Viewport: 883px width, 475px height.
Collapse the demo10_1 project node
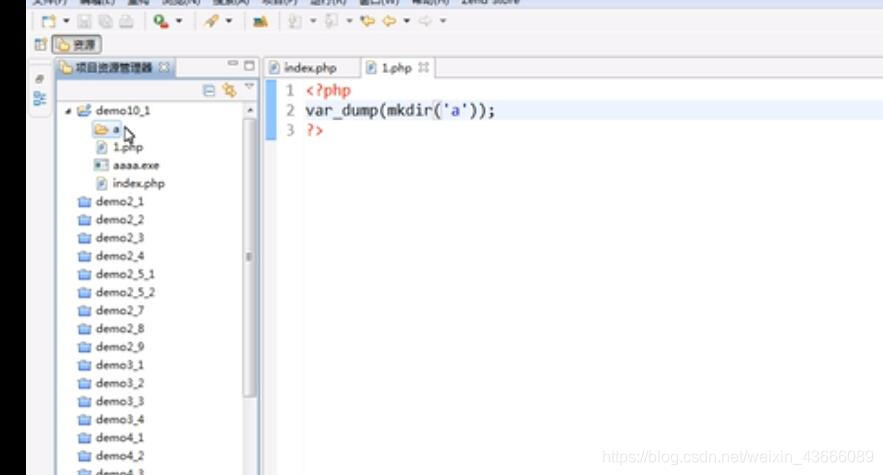click(x=68, y=111)
